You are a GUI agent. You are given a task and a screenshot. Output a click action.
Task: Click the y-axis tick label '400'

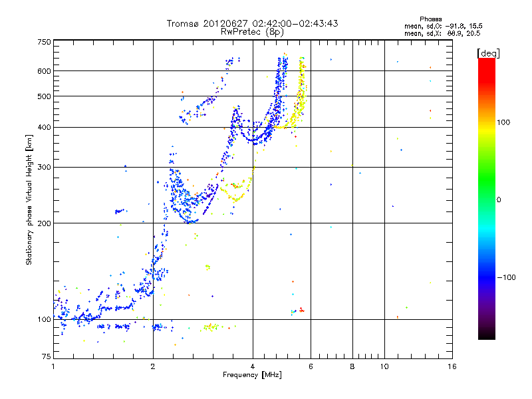44,128
